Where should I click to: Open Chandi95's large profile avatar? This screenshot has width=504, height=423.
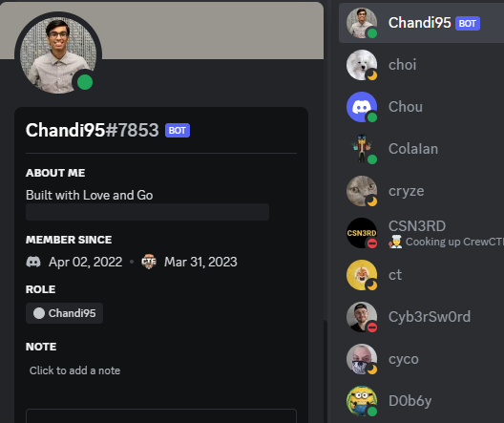58,55
